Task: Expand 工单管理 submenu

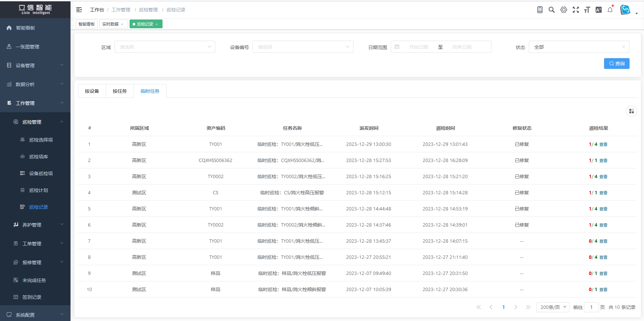Action: [35, 243]
